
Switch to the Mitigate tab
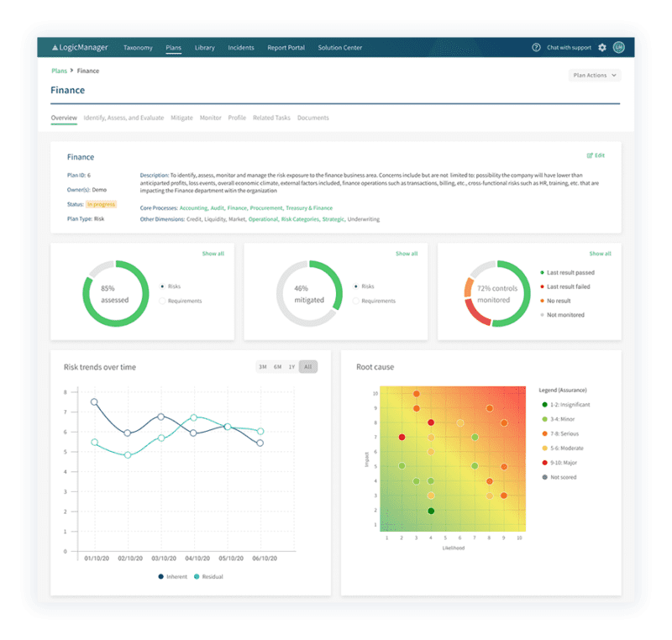point(181,118)
